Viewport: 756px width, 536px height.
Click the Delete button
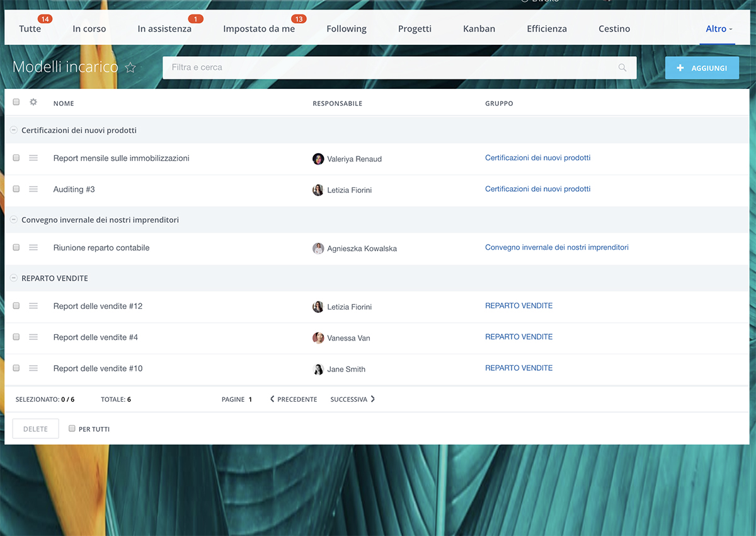click(35, 429)
